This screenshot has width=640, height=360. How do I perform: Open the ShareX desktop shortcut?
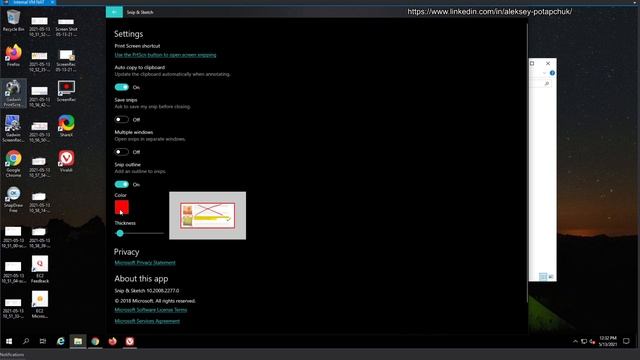[x=66, y=126]
